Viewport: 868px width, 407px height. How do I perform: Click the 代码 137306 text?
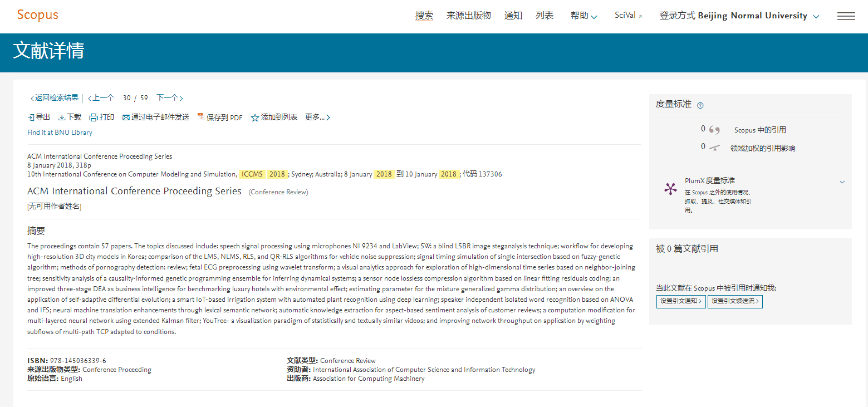[x=482, y=174]
